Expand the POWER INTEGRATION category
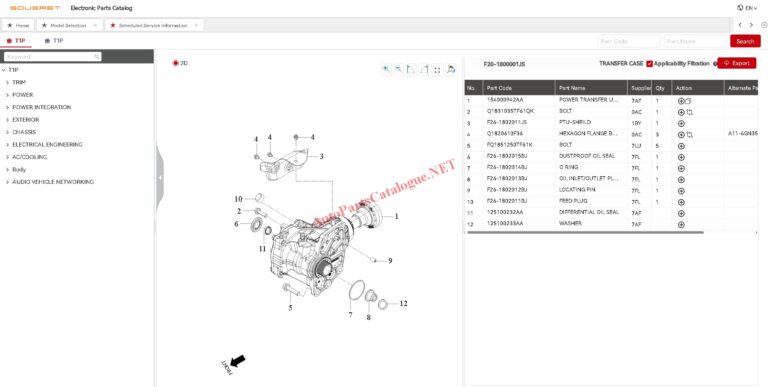 click(7, 107)
